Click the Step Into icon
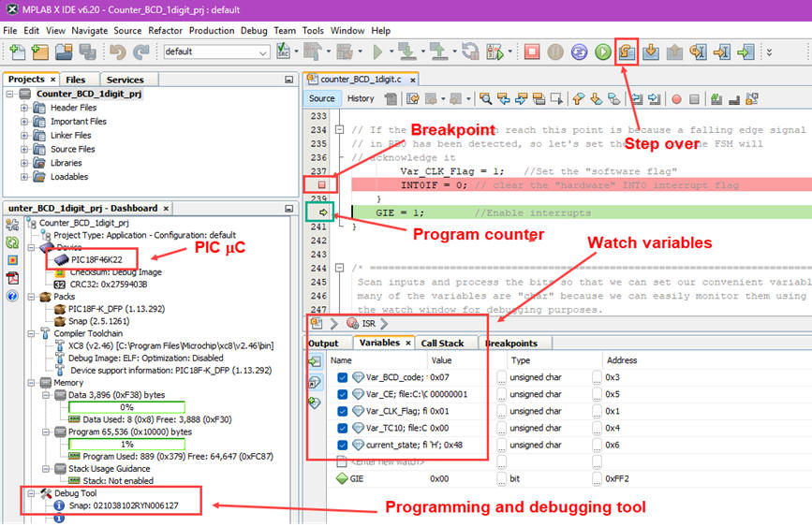812x527 pixels. click(x=650, y=51)
